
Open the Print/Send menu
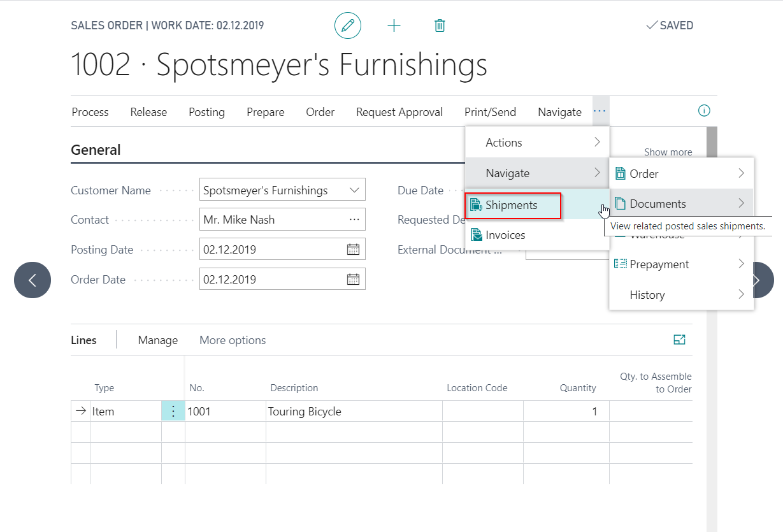[x=491, y=112]
